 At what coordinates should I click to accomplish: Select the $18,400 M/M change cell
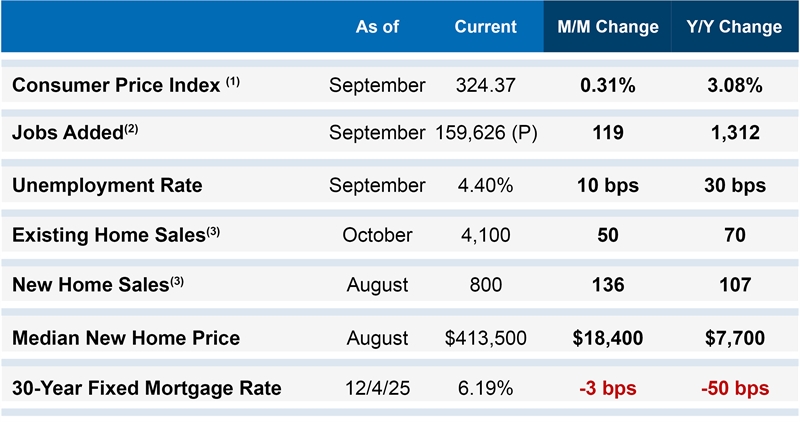608,338
